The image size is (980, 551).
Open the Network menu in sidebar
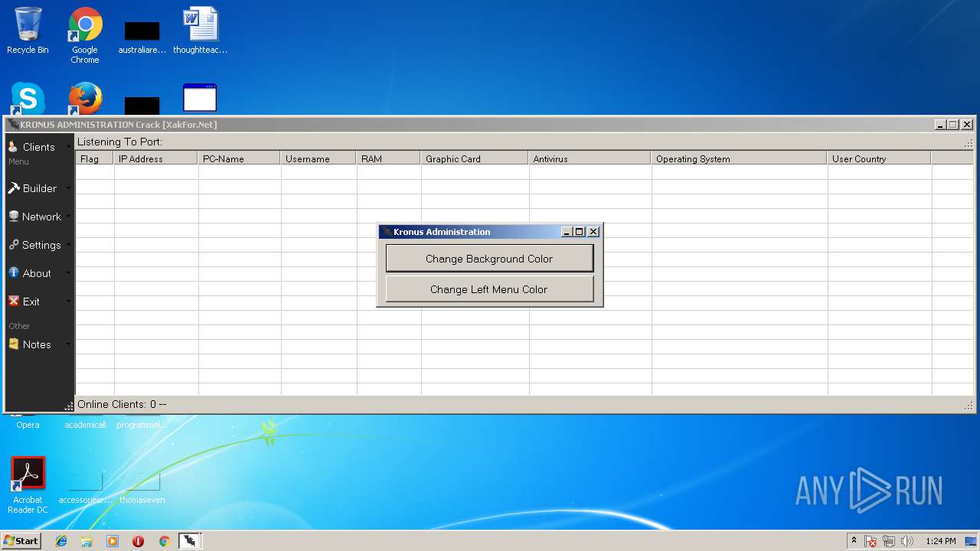point(38,217)
